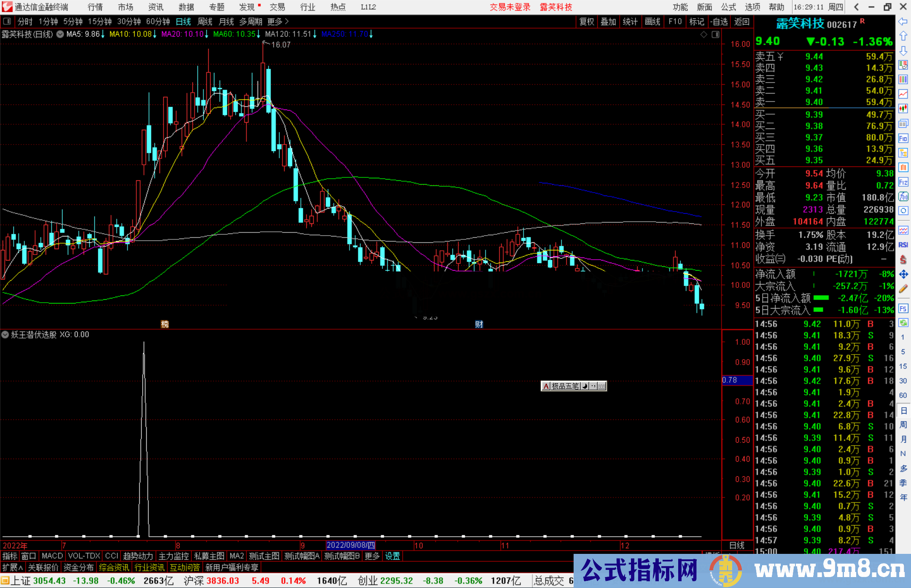Click the four-way move arrows icon
Viewport: 911px width, 588px height.
coord(903,274)
